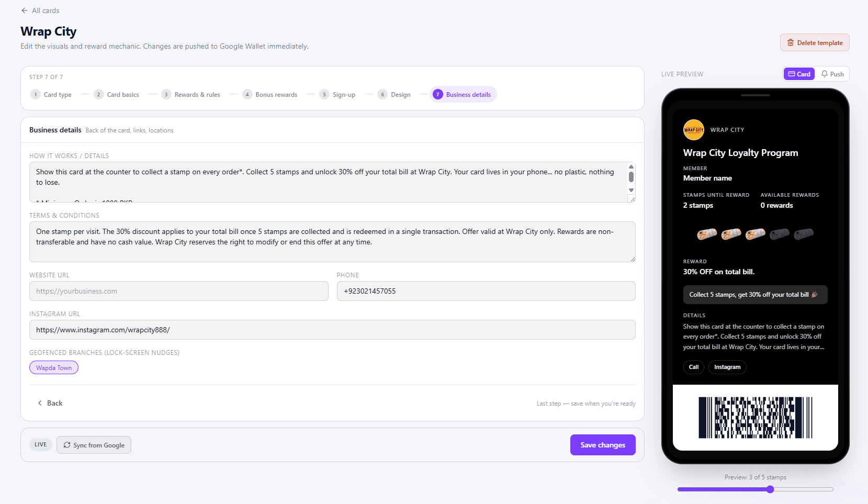Click Save changes

(x=603, y=445)
